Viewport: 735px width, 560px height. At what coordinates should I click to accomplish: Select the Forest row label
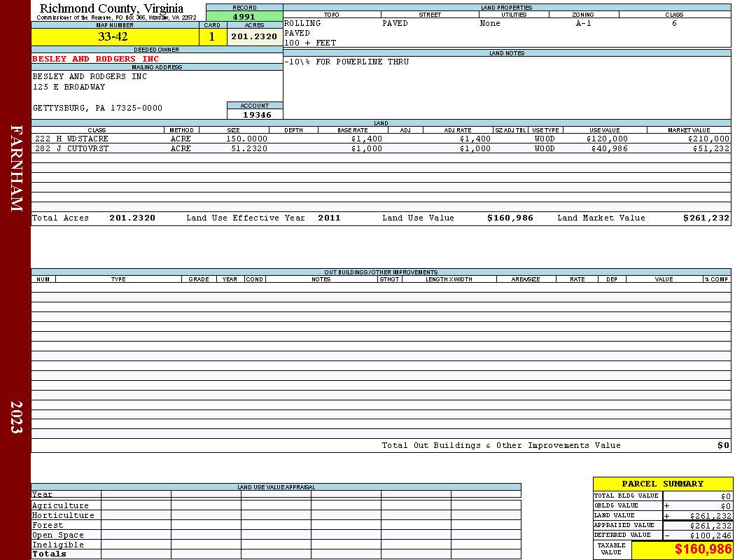pyautogui.click(x=48, y=525)
